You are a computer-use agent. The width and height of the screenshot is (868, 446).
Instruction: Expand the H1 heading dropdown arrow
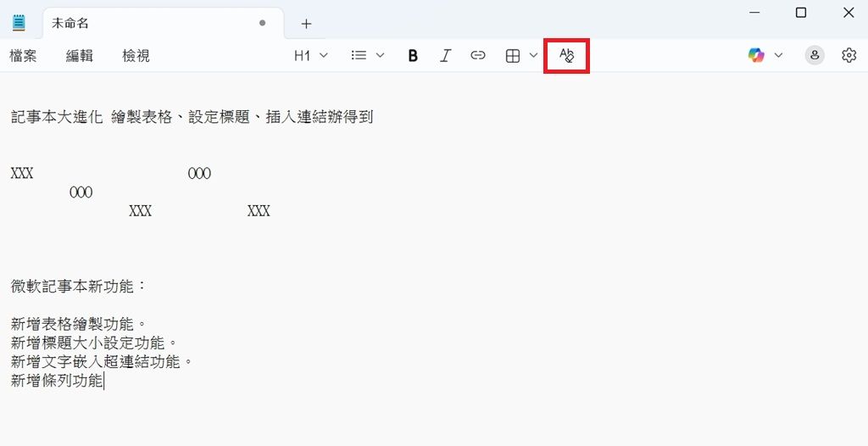point(324,55)
